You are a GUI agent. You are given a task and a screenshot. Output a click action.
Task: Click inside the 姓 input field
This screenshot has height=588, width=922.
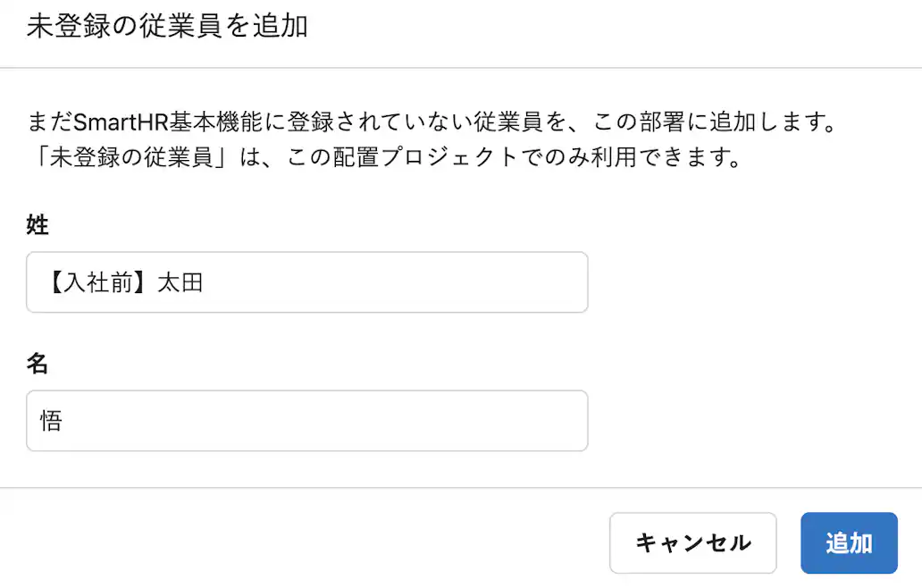pyautogui.click(x=306, y=281)
